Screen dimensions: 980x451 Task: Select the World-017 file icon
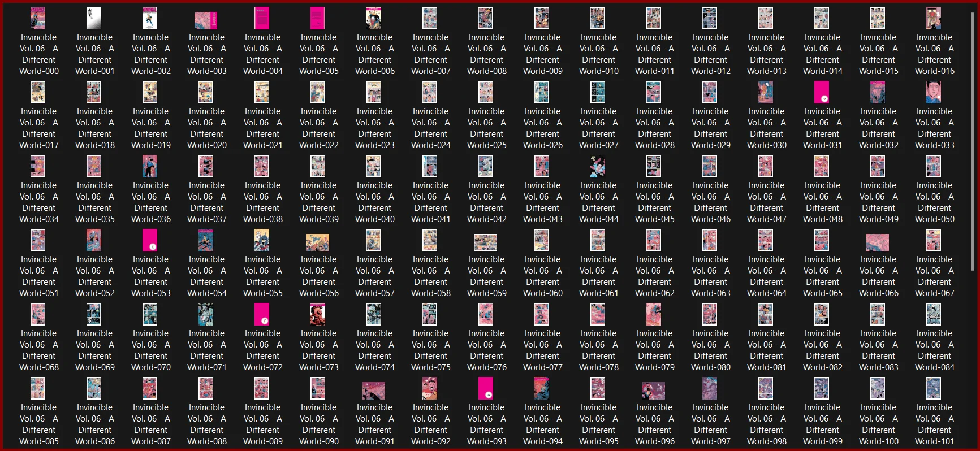(x=38, y=92)
